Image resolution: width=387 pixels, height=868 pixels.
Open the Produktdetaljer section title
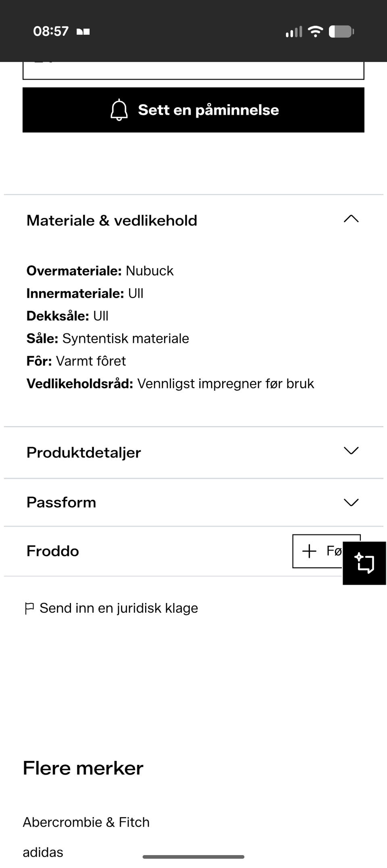pos(84,453)
